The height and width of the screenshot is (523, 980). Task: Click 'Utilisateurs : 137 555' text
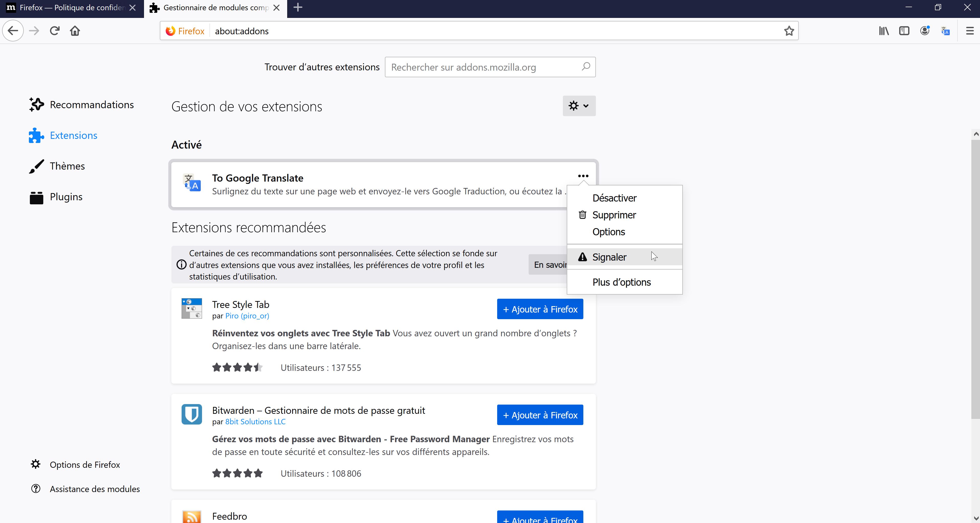point(321,368)
